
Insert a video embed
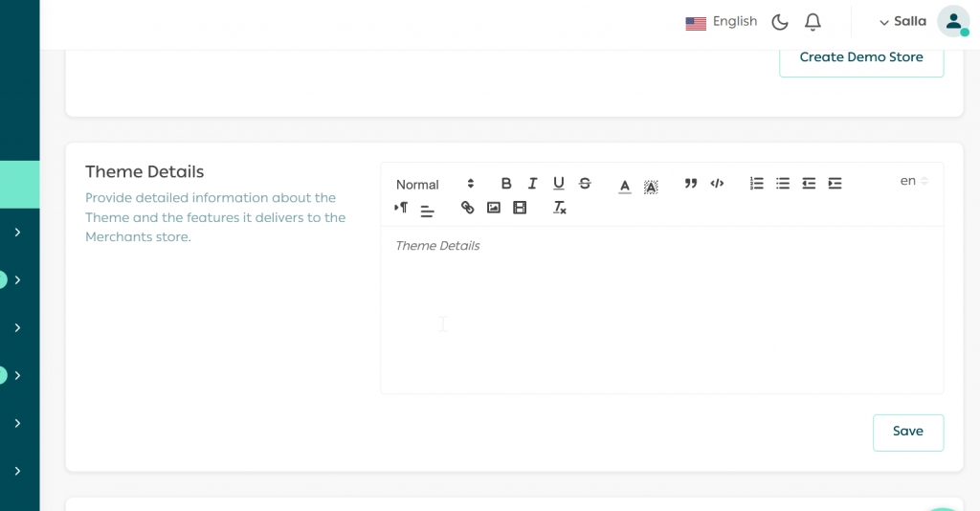click(x=520, y=208)
